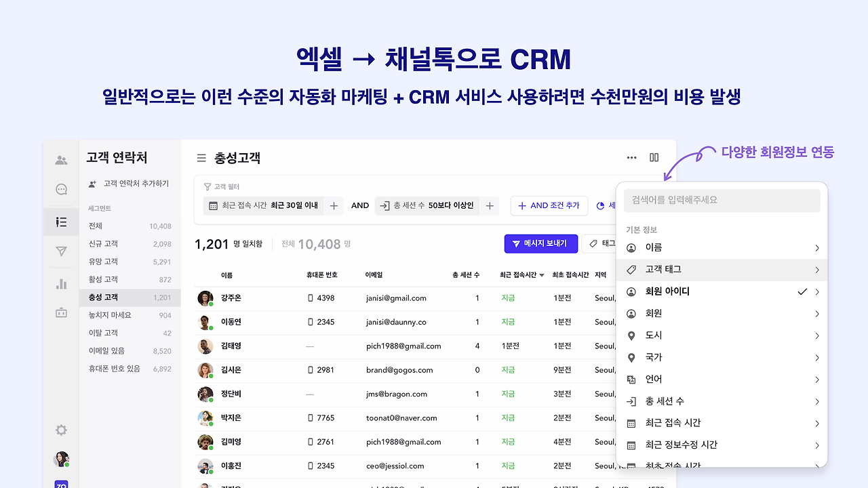Click the email toonat0@naver.com
Screen dimensions: 868x488
coord(401,418)
